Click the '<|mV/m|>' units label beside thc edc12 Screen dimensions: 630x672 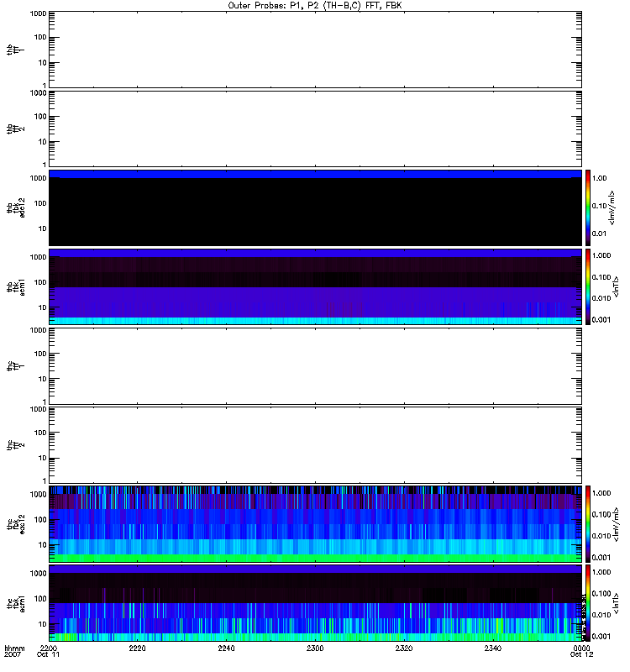[617, 524]
